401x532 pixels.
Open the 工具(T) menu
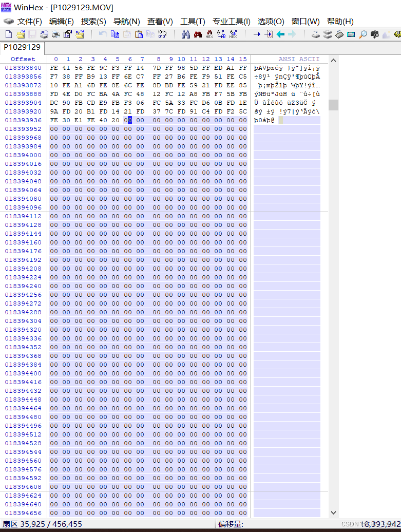point(193,22)
